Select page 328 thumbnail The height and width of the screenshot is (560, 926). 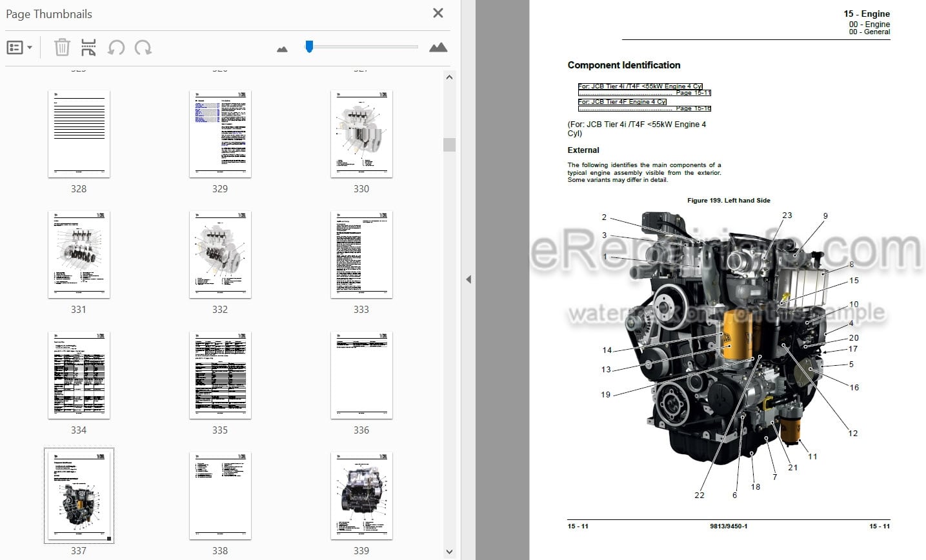[x=79, y=134]
